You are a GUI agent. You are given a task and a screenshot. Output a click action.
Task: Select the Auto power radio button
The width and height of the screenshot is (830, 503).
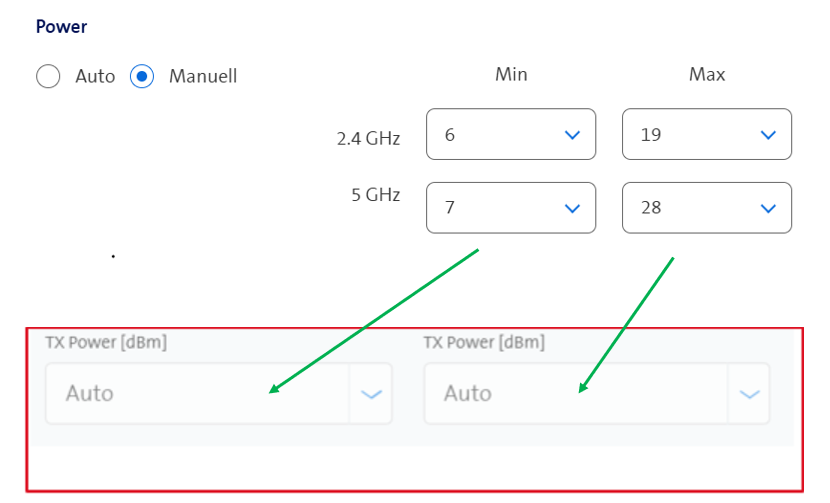(x=48, y=76)
